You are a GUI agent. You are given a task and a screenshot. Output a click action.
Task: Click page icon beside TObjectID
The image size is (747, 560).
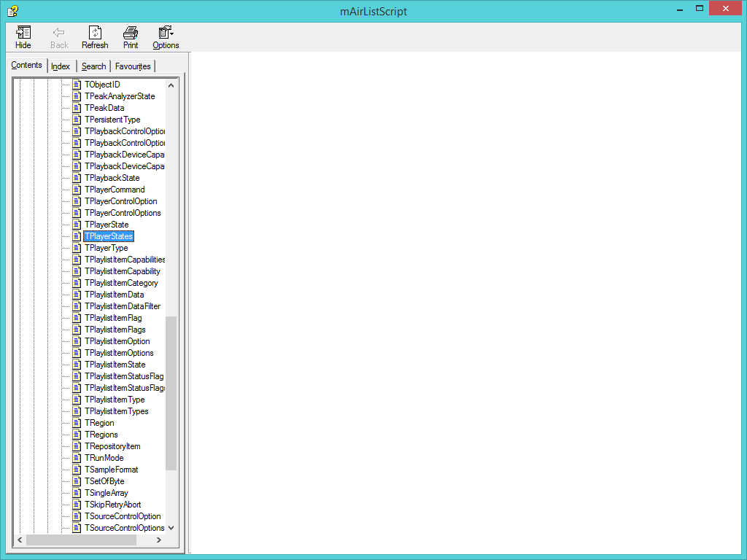tap(77, 85)
